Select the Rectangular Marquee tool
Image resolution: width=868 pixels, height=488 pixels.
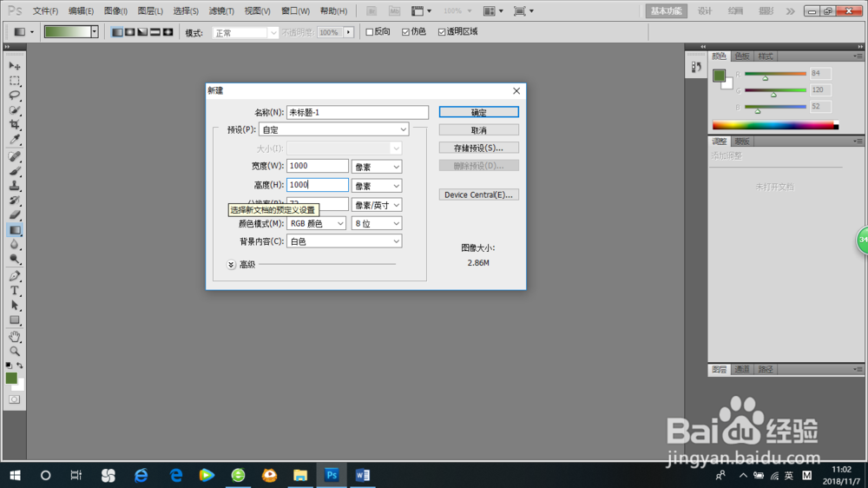[15, 81]
